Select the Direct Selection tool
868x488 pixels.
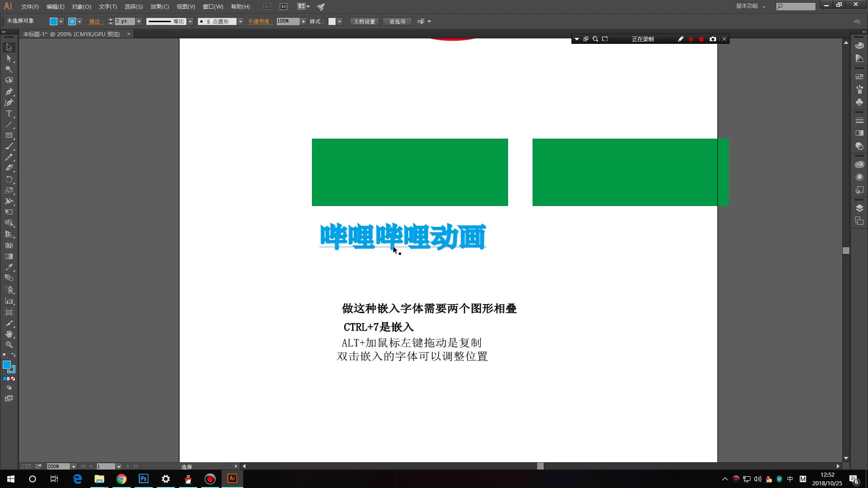pyautogui.click(x=9, y=58)
